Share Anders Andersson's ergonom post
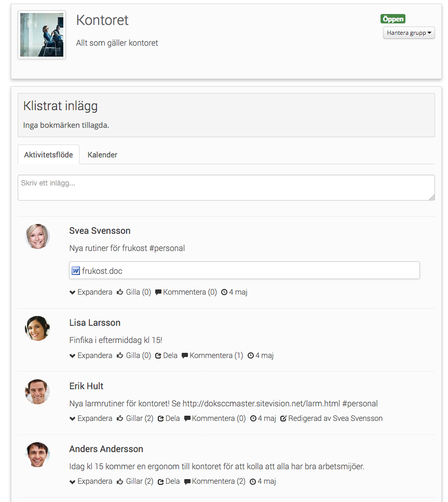 (169, 481)
